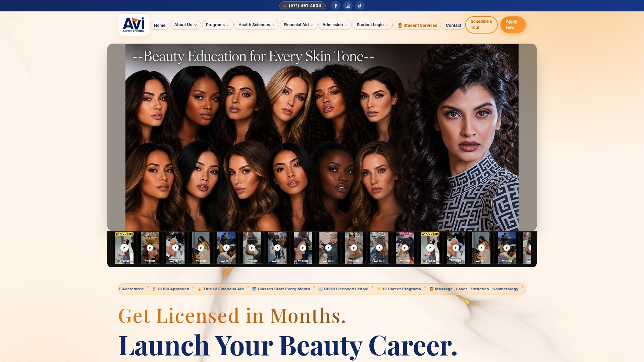Expand the Student Login dropdown
Image resolution: width=644 pixels, height=362 pixels.
click(x=373, y=25)
